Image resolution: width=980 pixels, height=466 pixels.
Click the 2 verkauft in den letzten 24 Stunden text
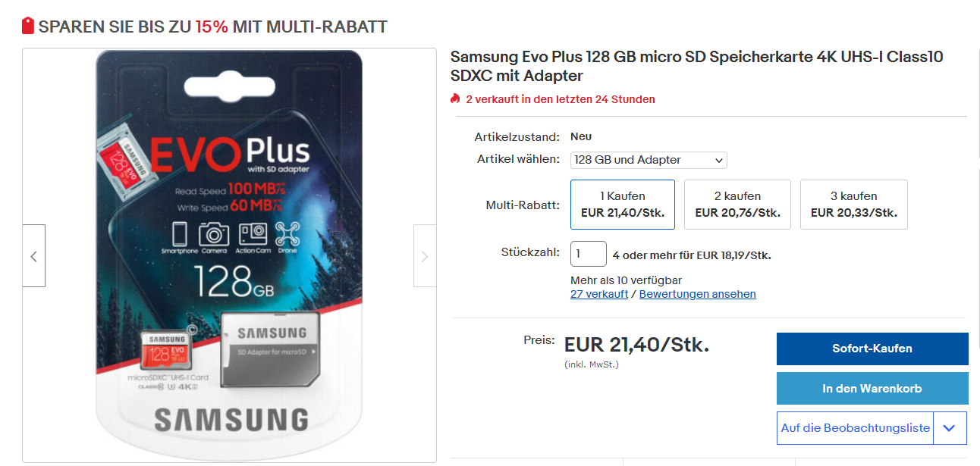click(561, 99)
